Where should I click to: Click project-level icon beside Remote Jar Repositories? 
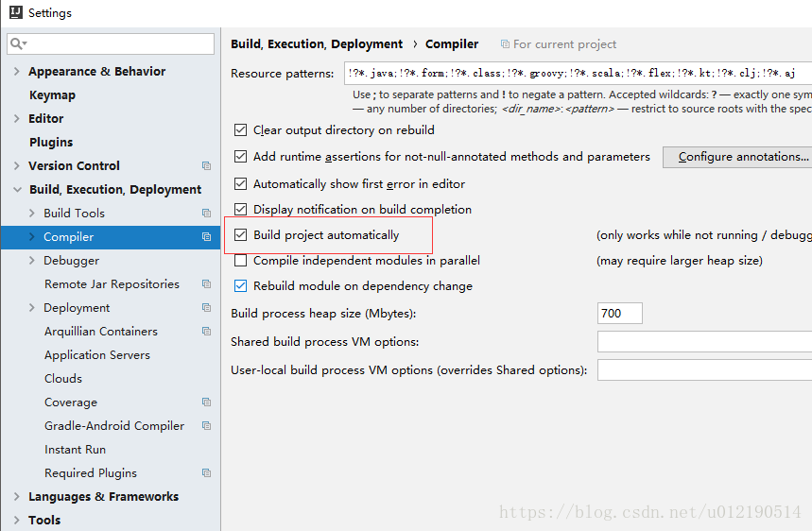tap(207, 284)
